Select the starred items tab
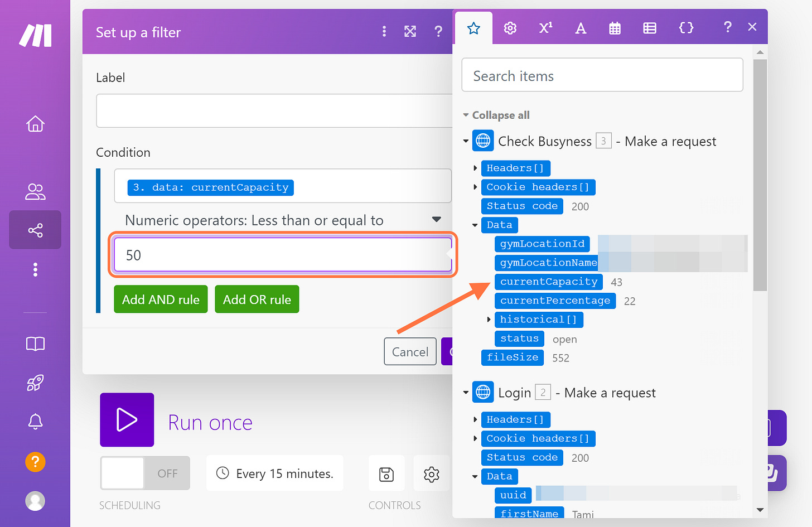This screenshot has width=812, height=527. click(x=473, y=28)
